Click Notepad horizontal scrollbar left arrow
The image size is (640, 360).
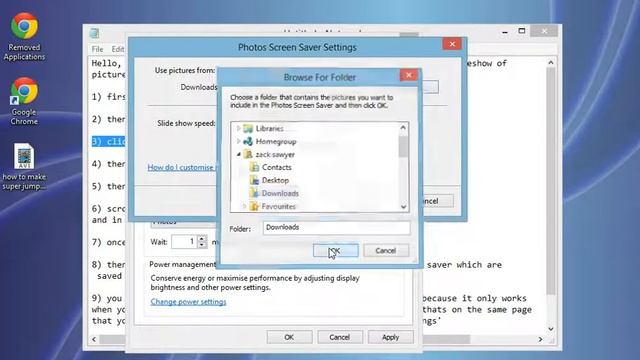[94, 339]
